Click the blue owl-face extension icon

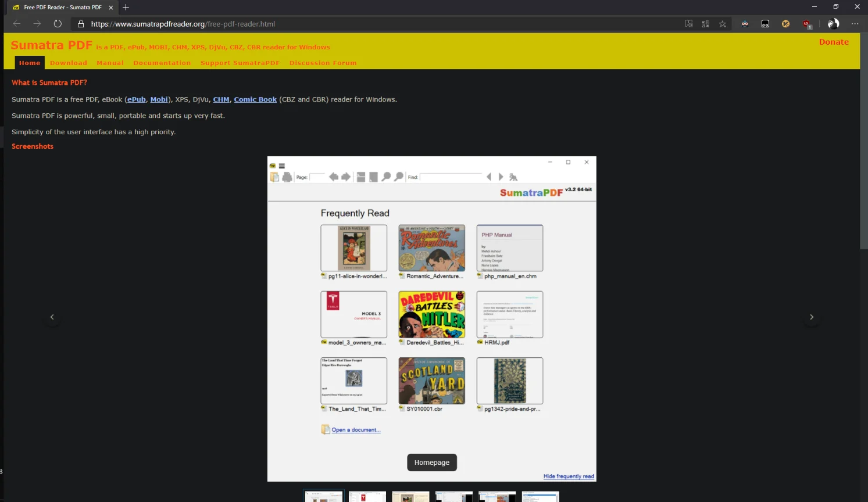(745, 24)
